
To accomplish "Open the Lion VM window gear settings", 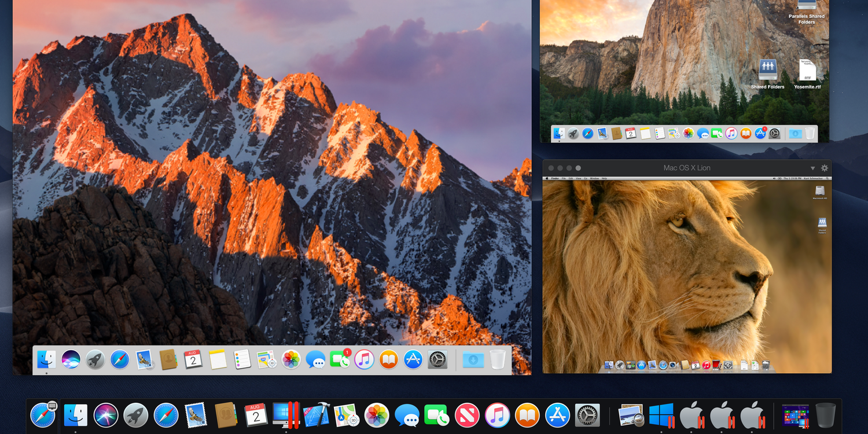I will click(x=825, y=168).
